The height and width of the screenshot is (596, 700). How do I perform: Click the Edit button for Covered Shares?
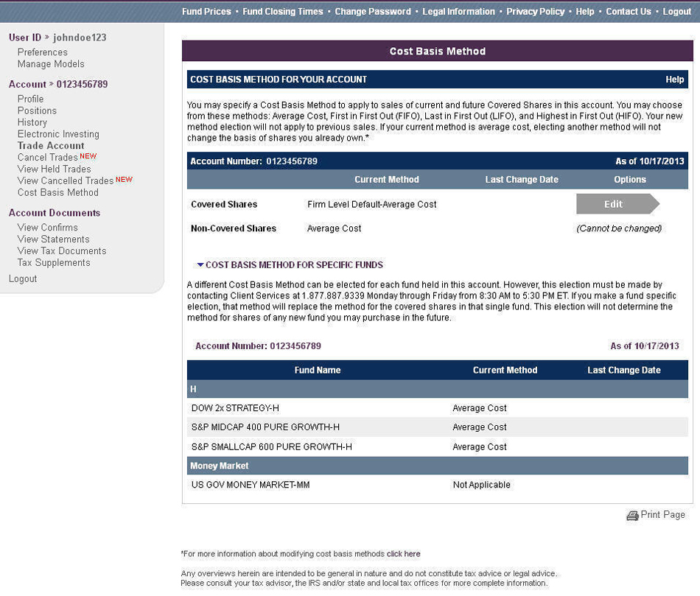pyautogui.click(x=617, y=204)
